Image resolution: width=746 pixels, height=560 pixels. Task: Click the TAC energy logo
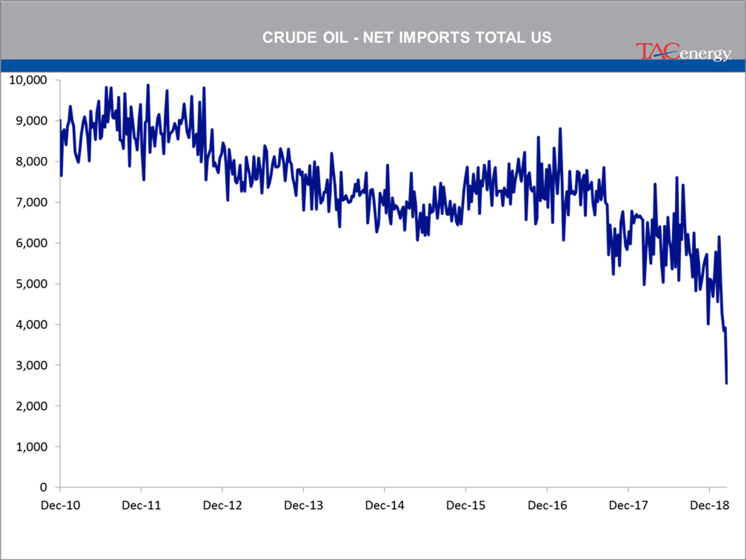point(683,52)
